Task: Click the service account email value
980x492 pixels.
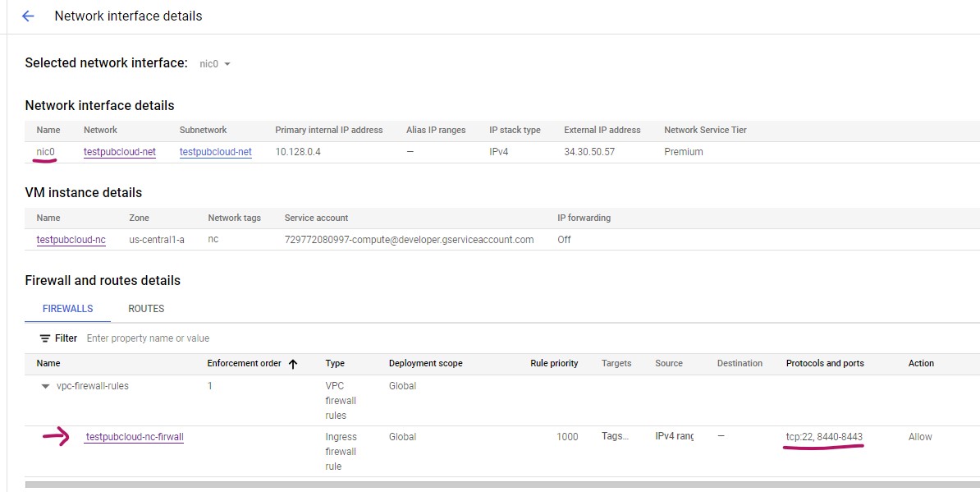Action: point(409,240)
